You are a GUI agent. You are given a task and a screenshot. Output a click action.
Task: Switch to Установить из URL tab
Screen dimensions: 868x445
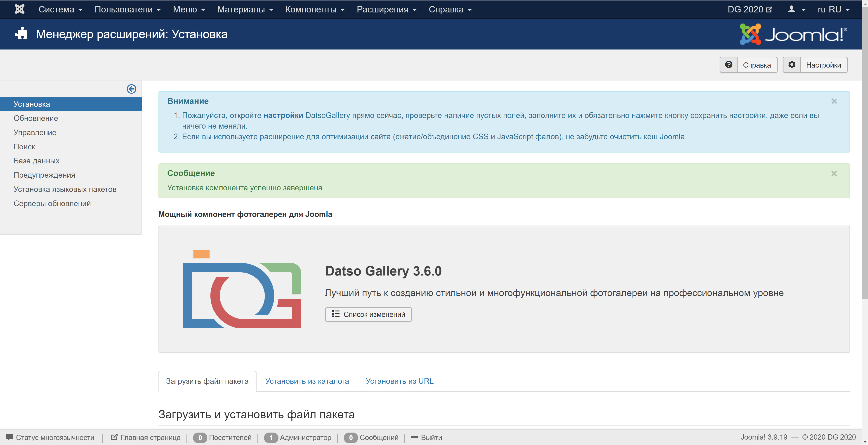point(400,381)
